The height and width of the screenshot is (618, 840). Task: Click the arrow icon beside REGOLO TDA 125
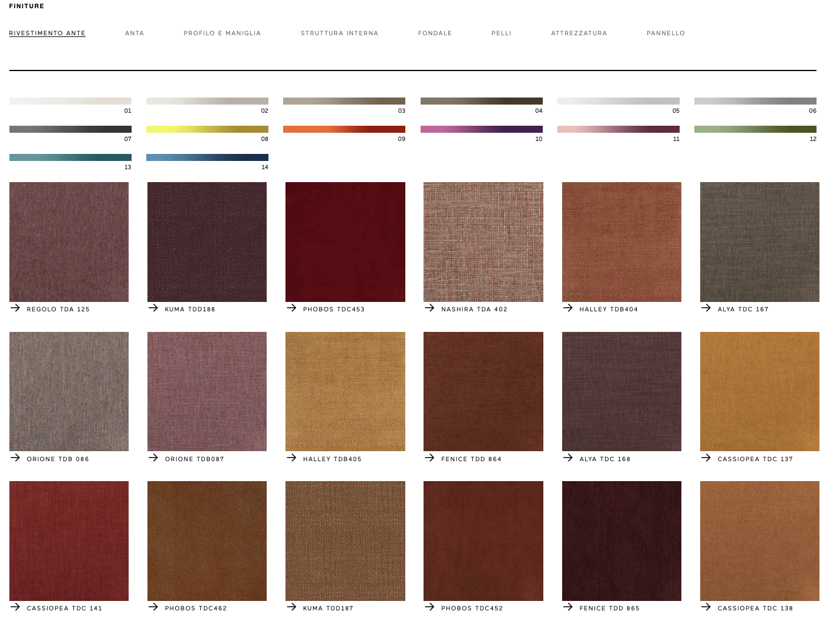[15, 308]
